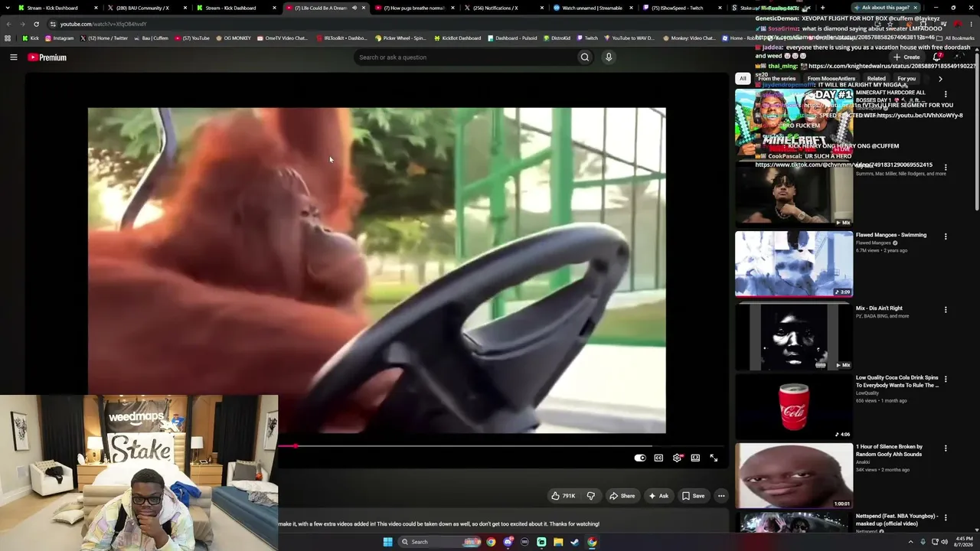Screen dimensions: 980x551
Task: Like the video with 791K likes
Action: pos(563,496)
